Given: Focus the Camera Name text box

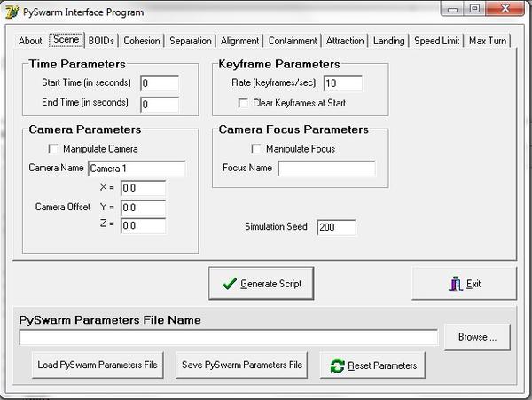Looking at the screenshot, I should (x=137, y=168).
